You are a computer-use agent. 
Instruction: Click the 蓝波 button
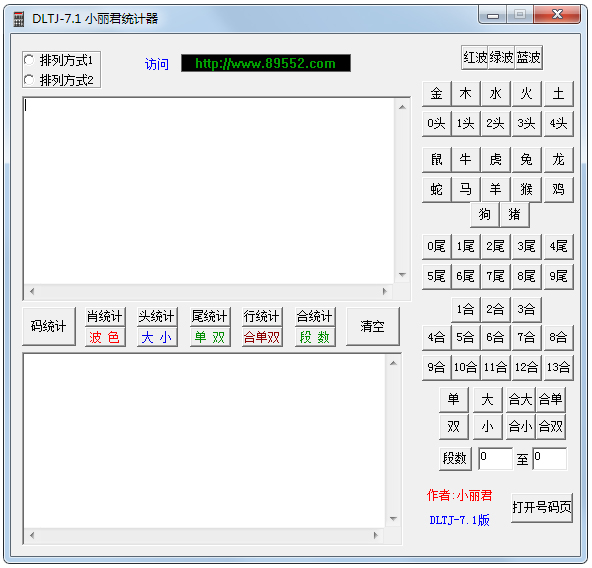coord(529,57)
